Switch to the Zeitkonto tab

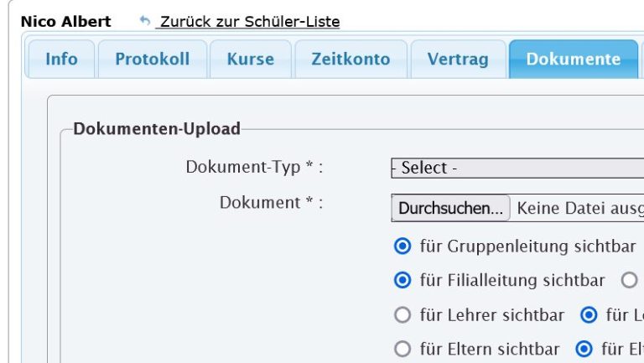tap(351, 60)
